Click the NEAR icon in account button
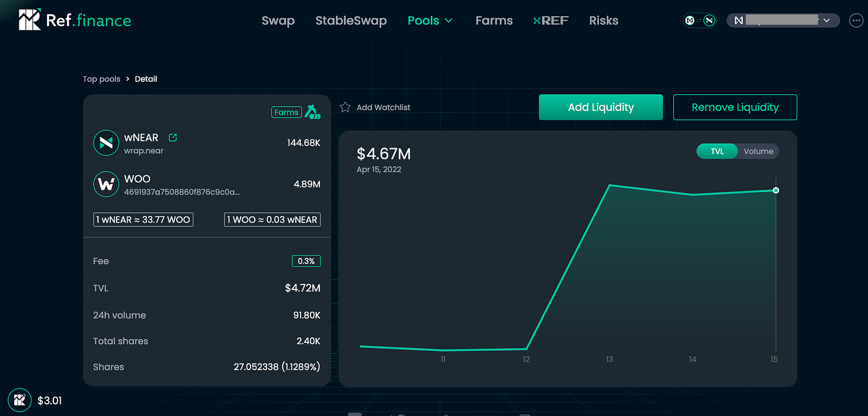The height and width of the screenshot is (416, 868). tap(738, 20)
